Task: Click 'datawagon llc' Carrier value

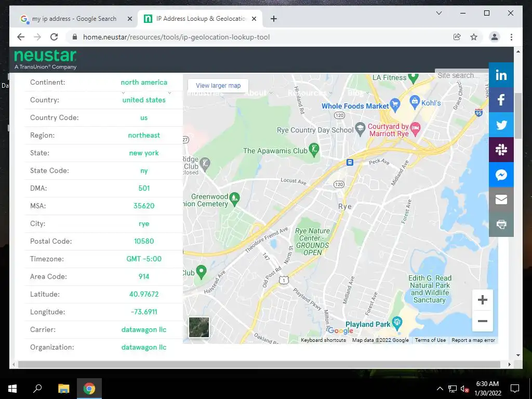Action: tap(144, 329)
